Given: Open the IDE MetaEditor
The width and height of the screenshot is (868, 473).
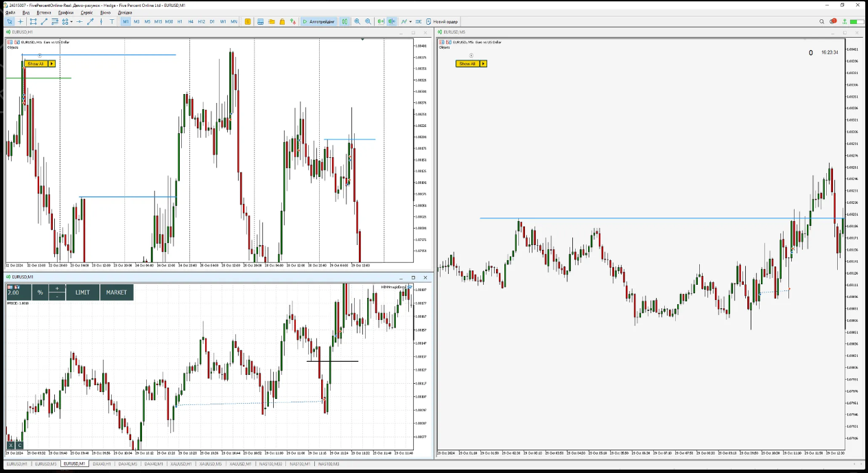Looking at the screenshot, I should [419, 22].
